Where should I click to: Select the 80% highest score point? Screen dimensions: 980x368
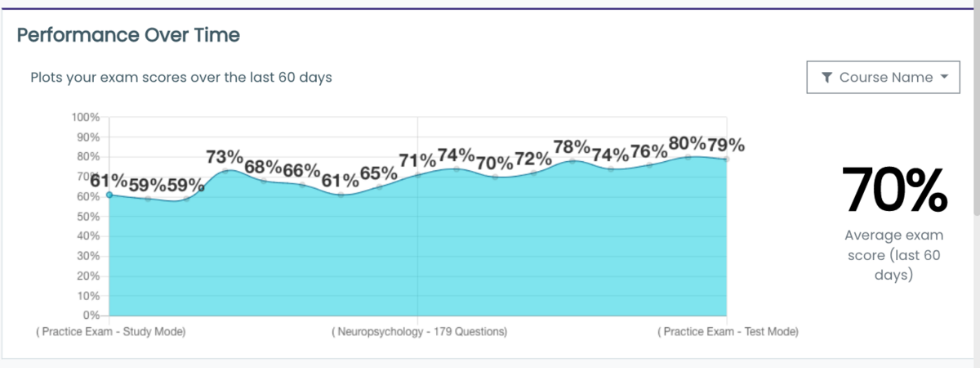point(688,157)
